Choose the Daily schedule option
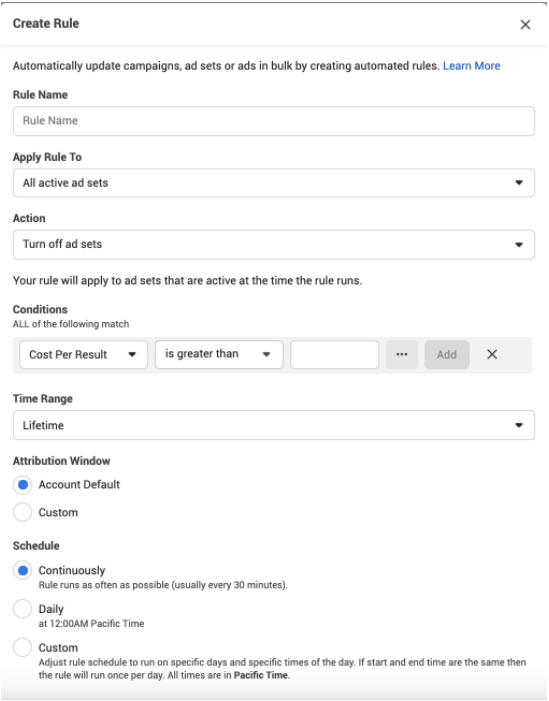549x701 pixels. [x=22, y=608]
